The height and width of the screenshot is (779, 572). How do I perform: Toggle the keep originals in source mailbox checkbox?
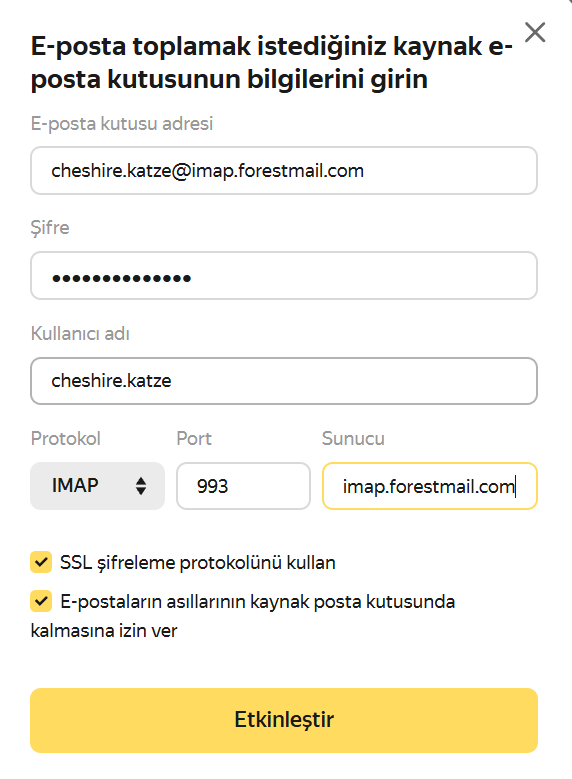41,601
